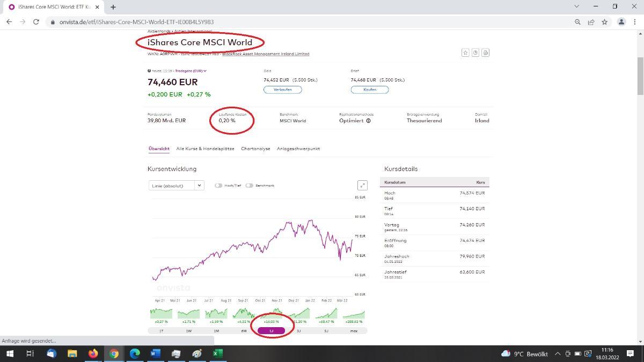Open Firefox from the taskbar
Screen dimensions: 644x362
pos(93,353)
